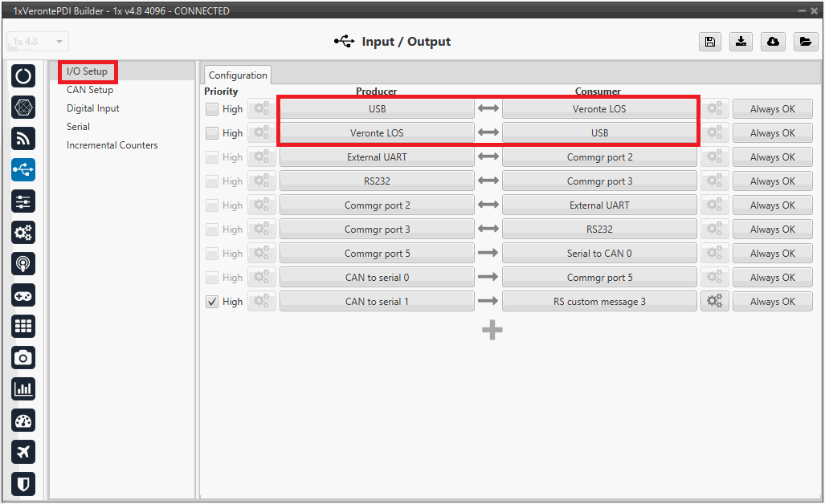This screenshot has width=825, height=504.
Task: Select the gamepad icon in the sidebar
Action: (x=23, y=295)
